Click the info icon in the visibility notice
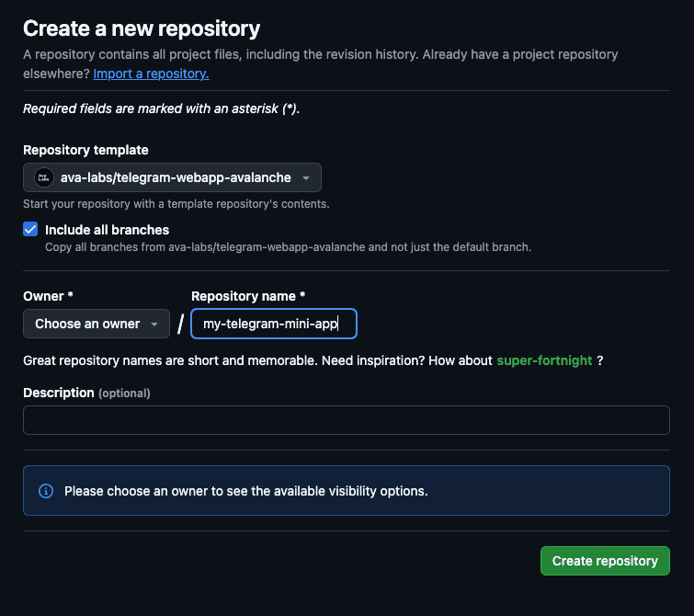694x616 pixels. coord(46,491)
